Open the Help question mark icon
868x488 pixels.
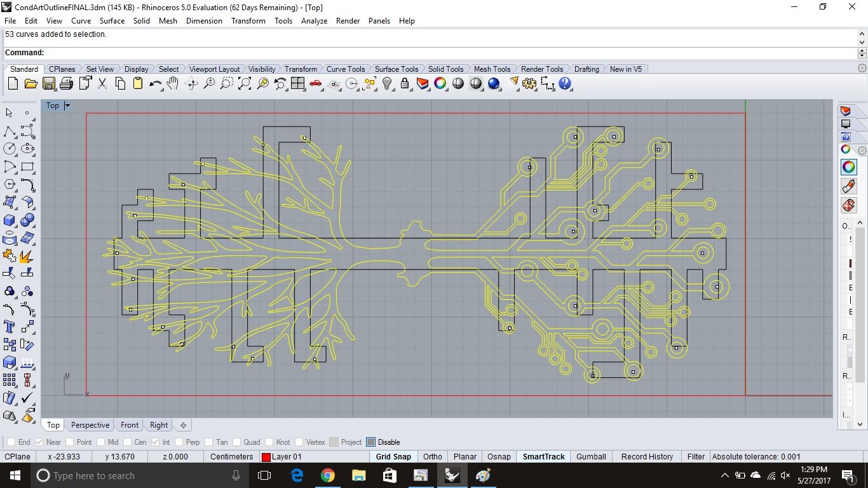(x=565, y=84)
